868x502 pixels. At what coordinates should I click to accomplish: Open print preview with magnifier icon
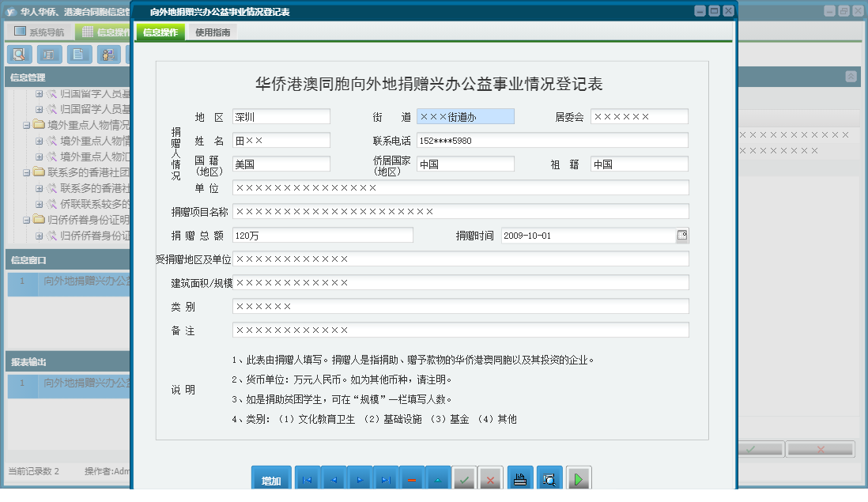tap(549, 479)
